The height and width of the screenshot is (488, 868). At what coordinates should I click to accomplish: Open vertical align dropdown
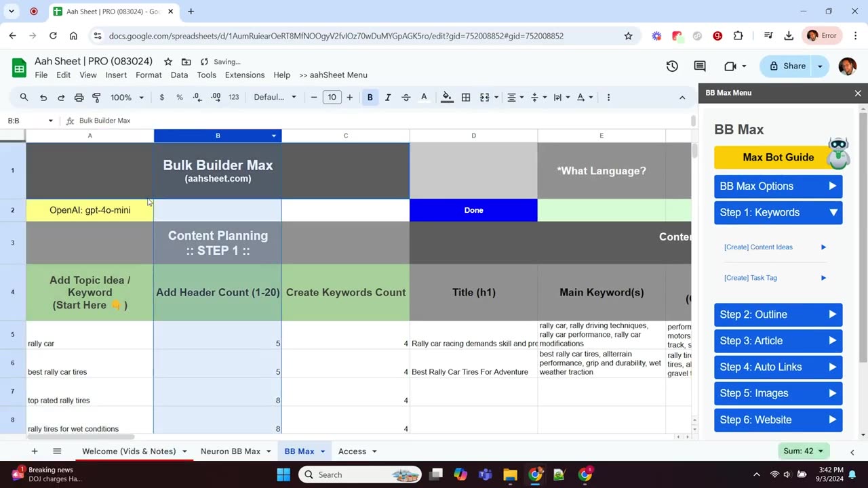[538, 97]
